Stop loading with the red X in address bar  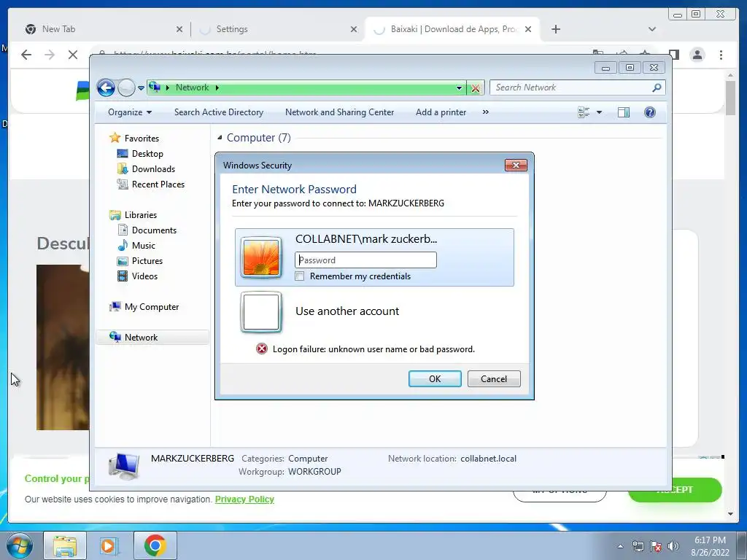click(x=476, y=88)
